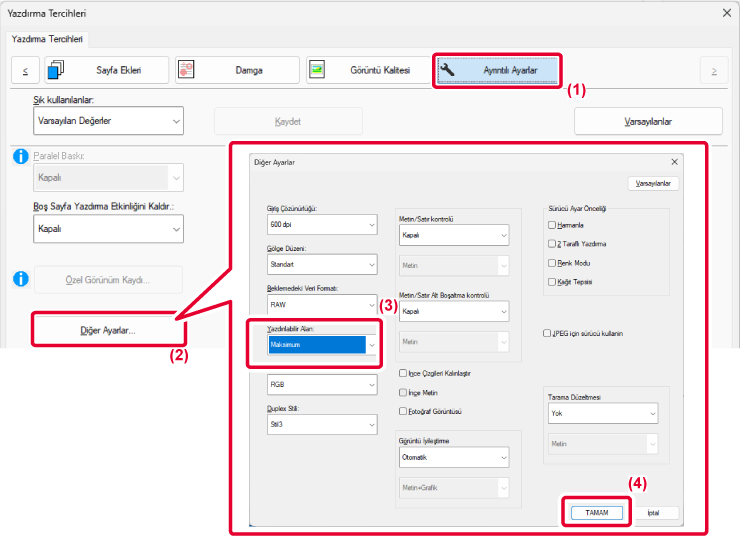Enable the Harmanla checkbox
The height and width of the screenshot is (541, 740).
[553, 225]
